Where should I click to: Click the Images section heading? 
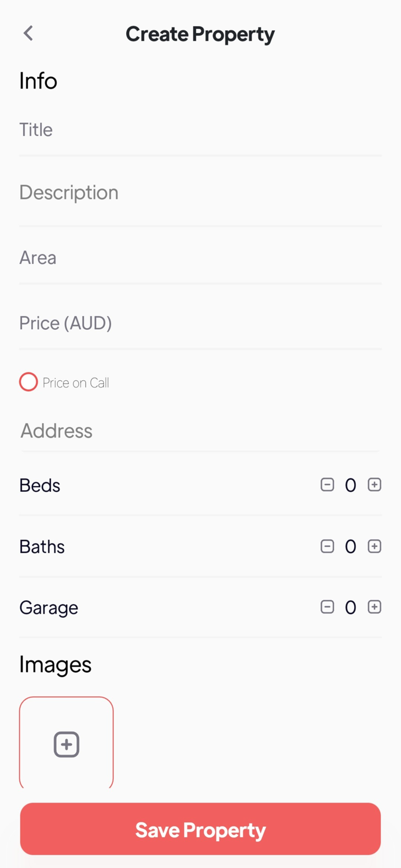(55, 664)
